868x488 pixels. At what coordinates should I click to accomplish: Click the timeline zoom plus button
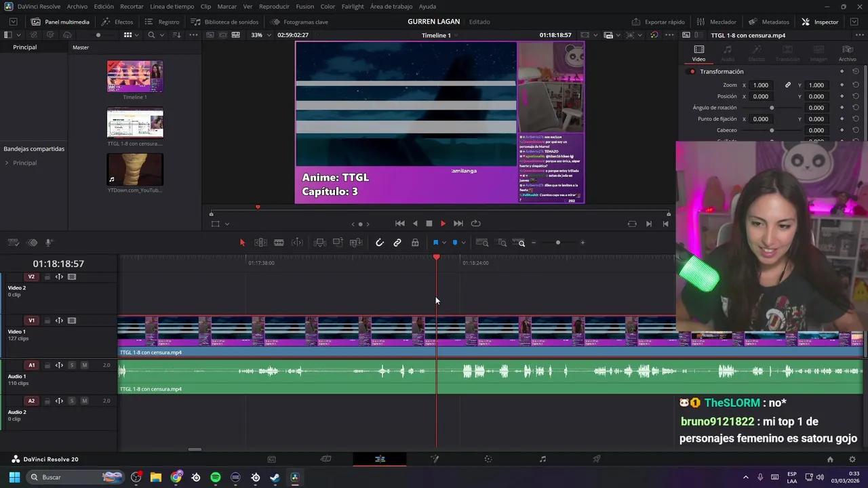pos(583,243)
